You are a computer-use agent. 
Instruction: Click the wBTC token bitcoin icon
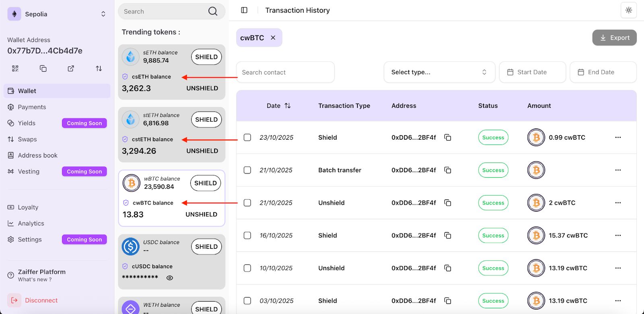[131, 183]
